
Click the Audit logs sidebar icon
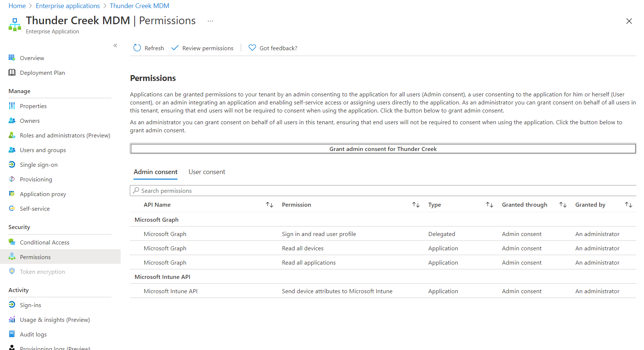(12, 334)
